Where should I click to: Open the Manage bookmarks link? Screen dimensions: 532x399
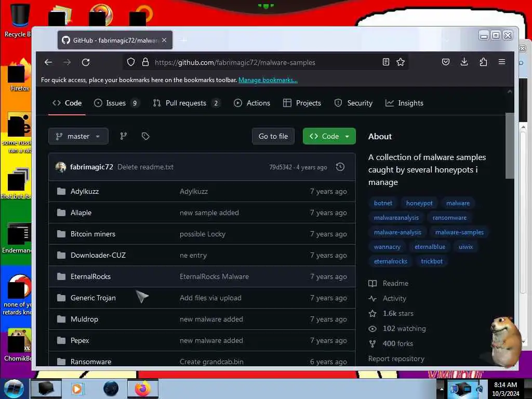click(x=268, y=80)
